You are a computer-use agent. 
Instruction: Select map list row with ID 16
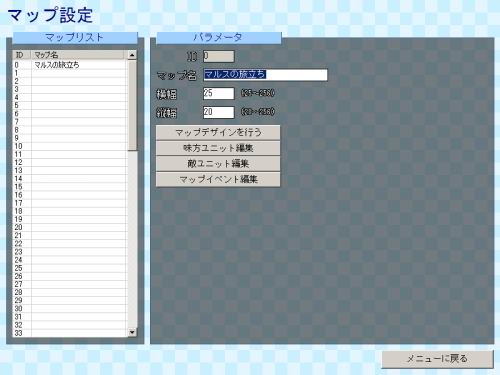[70, 195]
